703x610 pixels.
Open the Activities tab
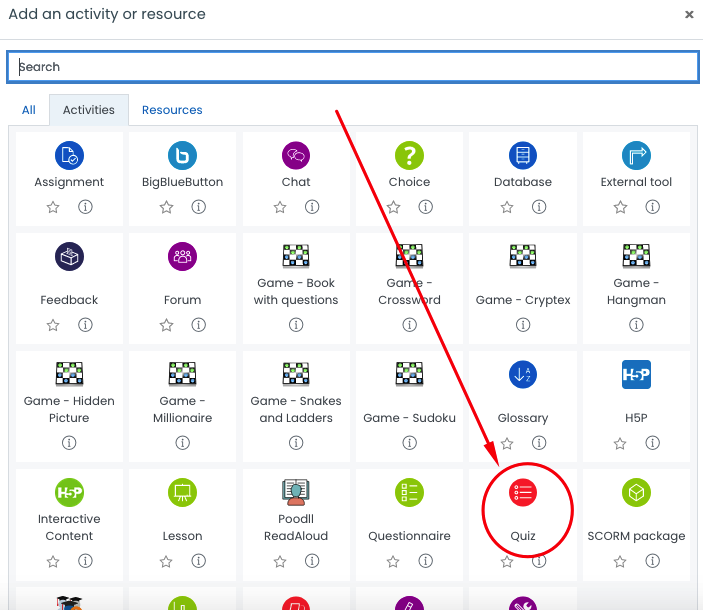(89, 110)
